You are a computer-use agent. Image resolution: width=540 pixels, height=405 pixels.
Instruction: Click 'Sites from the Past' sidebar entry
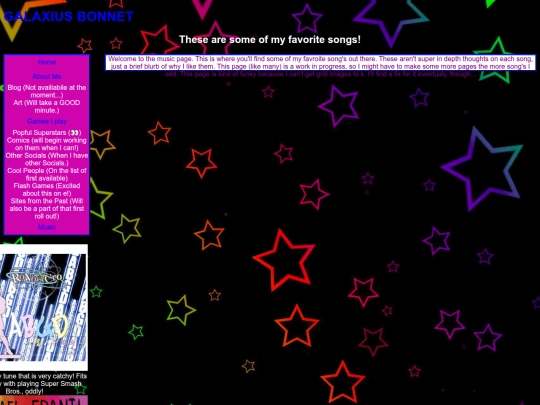[47, 208]
